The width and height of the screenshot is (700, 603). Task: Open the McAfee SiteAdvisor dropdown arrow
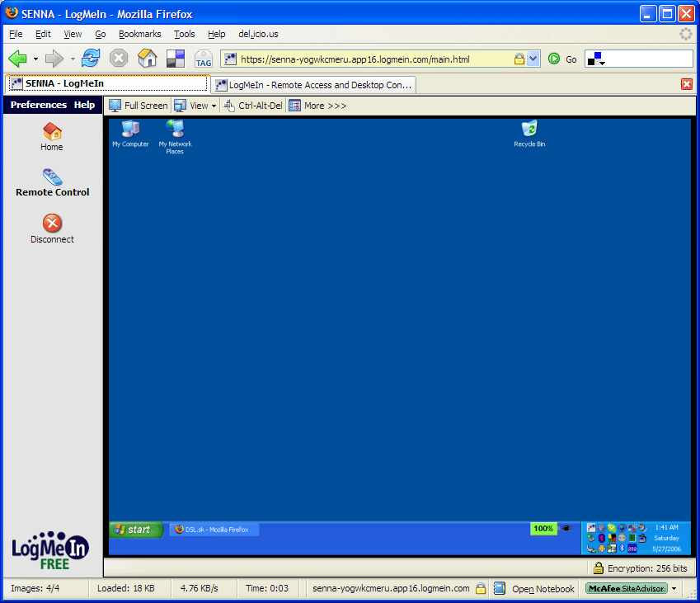pyautogui.click(x=674, y=588)
